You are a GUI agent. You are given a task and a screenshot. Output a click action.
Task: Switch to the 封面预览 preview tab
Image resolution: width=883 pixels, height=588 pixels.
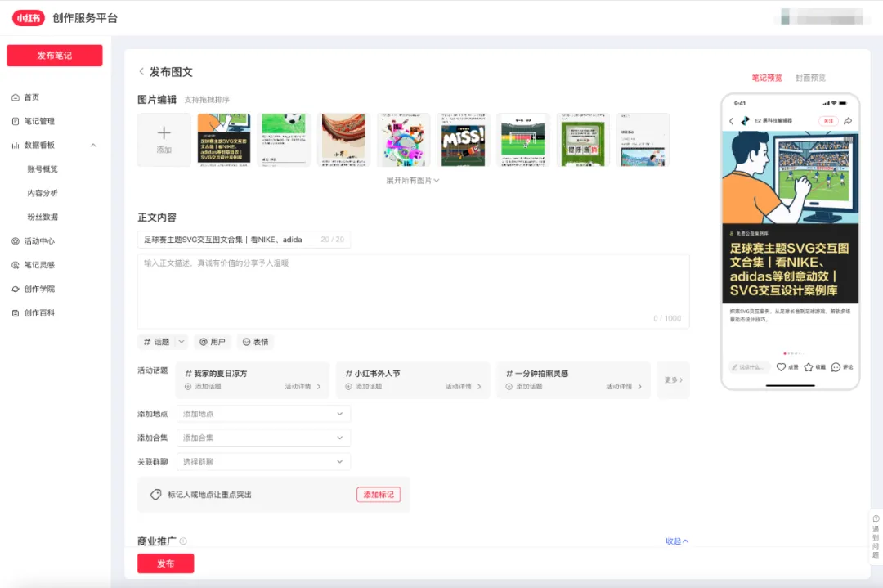coord(813,76)
